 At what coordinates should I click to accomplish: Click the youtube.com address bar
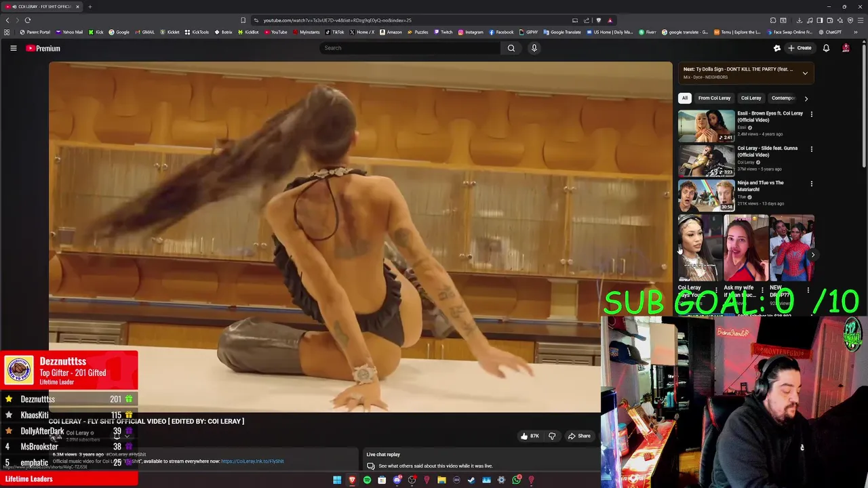coord(407,20)
